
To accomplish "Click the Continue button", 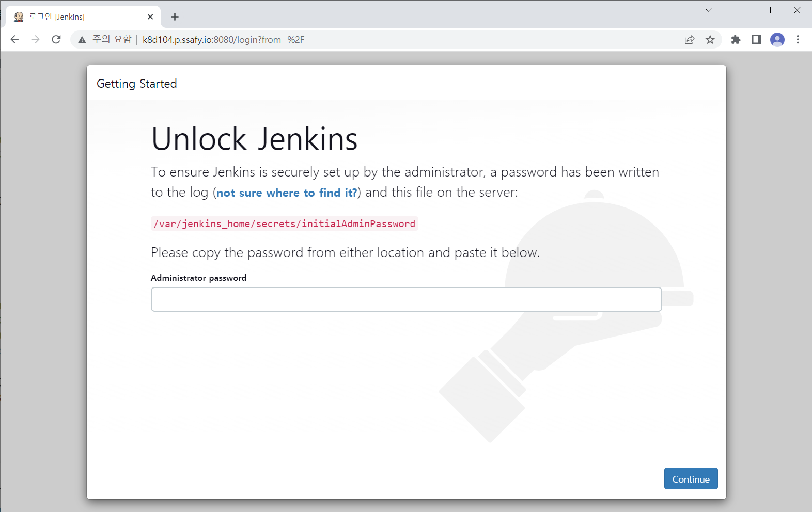I will [691, 478].
